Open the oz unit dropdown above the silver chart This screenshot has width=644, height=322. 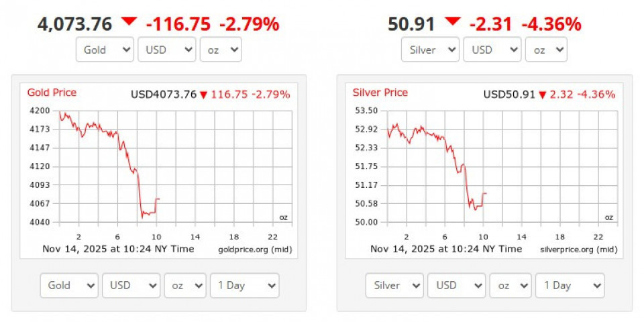(x=546, y=50)
